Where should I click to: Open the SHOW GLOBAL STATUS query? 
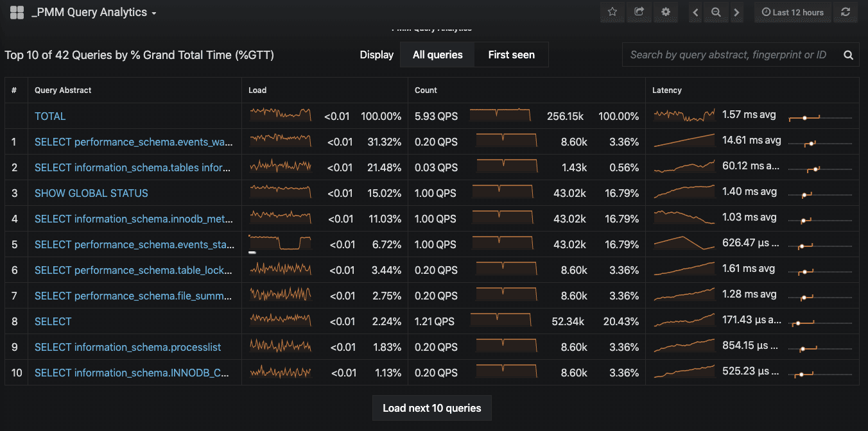click(x=91, y=193)
